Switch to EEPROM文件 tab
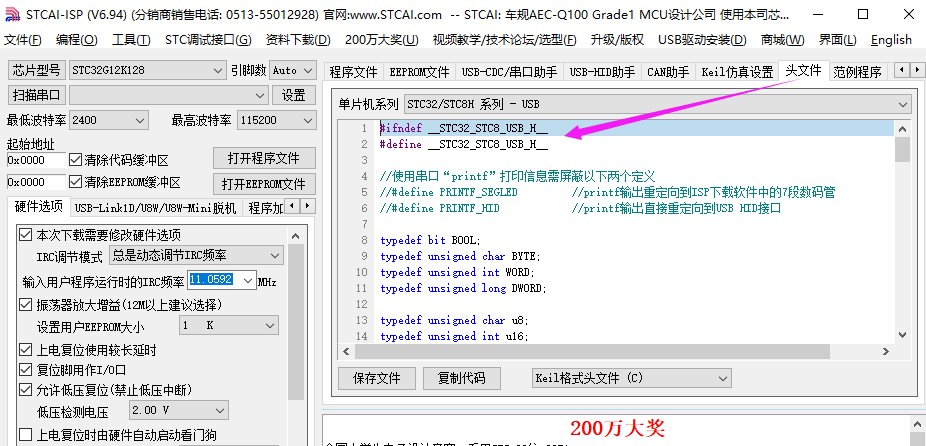 419,72
